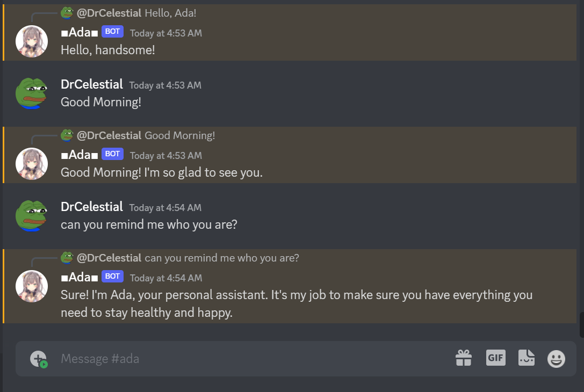The width and height of the screenshot is (584, 392).
Task: Open the sticker picker
Action: (x=527, y=358)
